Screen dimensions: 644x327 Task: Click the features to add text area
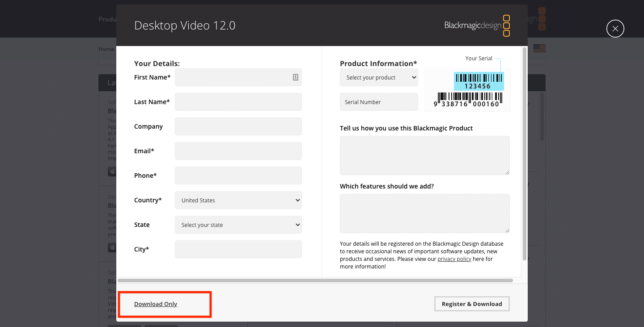pos(425,214)
